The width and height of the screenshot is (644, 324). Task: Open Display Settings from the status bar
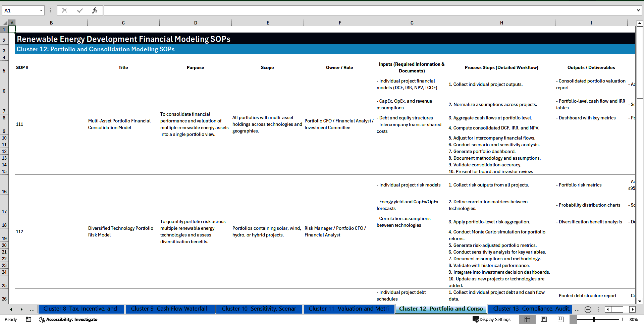pyautogui.click(x=492, y=319)
